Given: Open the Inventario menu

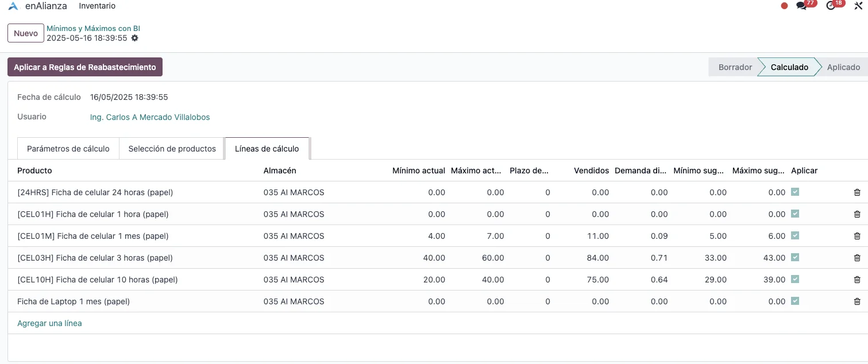Looking at the screenshot, I should pyautogui.click(x=97, y=6).
